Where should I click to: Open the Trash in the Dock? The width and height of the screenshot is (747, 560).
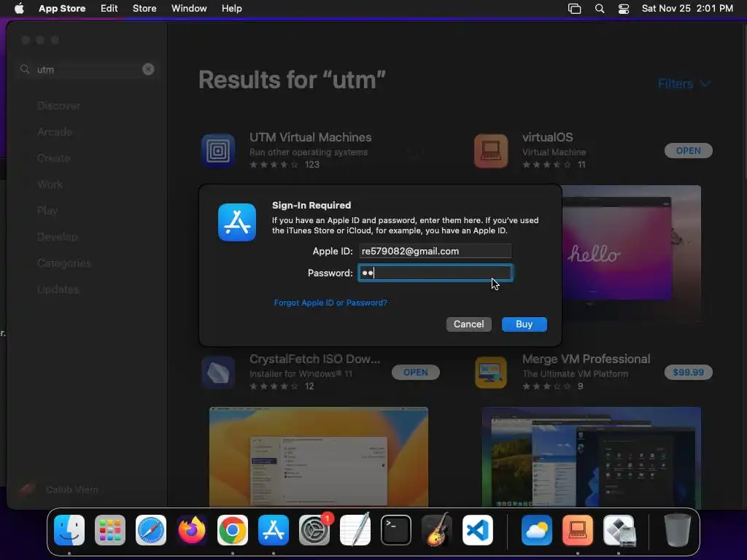click(x=678, y=530)
